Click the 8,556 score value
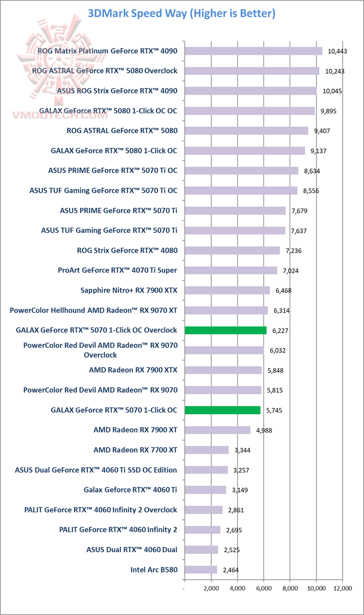364x615 pixels. 311,191
